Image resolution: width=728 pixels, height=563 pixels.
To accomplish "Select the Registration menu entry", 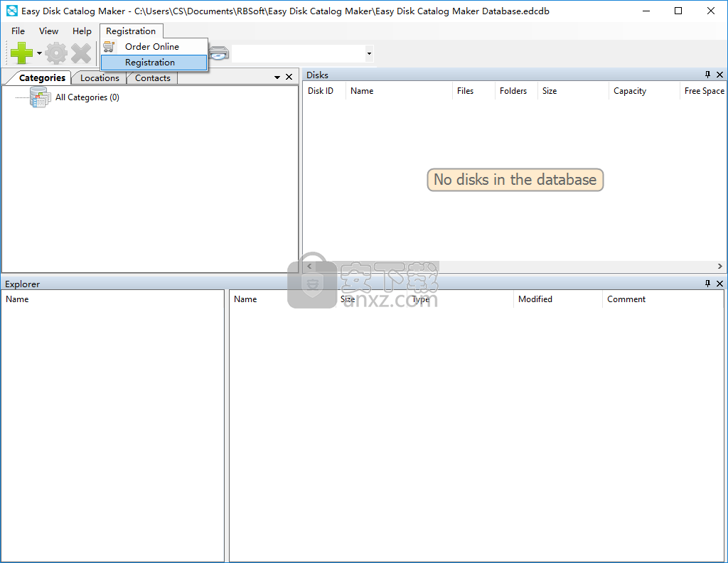I will 154,62.
